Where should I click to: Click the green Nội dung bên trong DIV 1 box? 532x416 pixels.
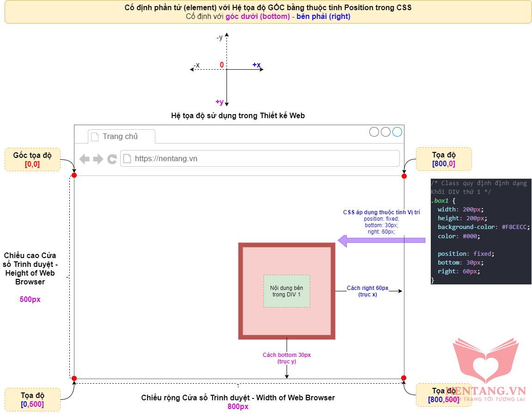pyautogui.click(x=287, y=291)
